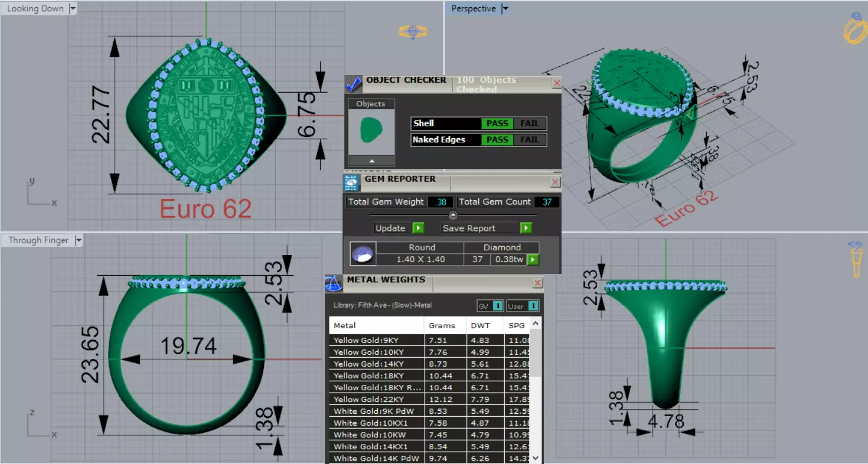Click the Object Checker blue checkmark icon
Screen dimensions: 868x464
[354, 84]
